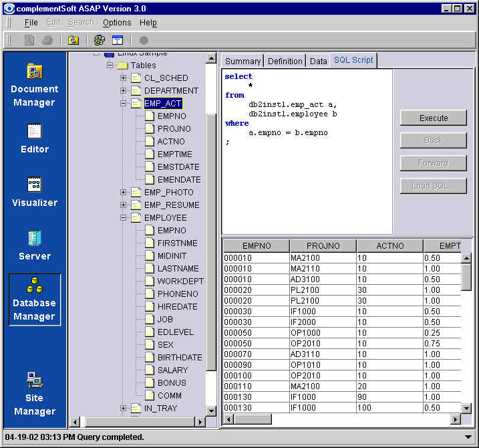Switch to the Definition tab
This screenshot has height=448, width=479.
pos(285,61)
